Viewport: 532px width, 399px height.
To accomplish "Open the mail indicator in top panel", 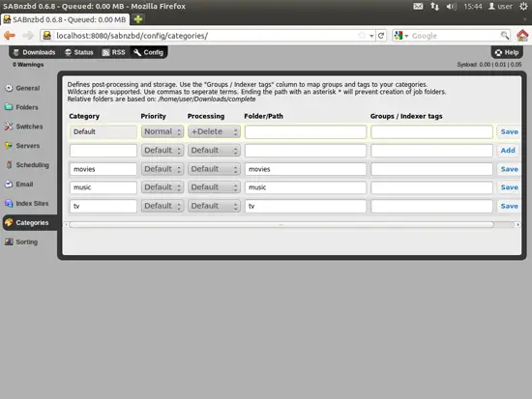I will click(x=418, y=6).
